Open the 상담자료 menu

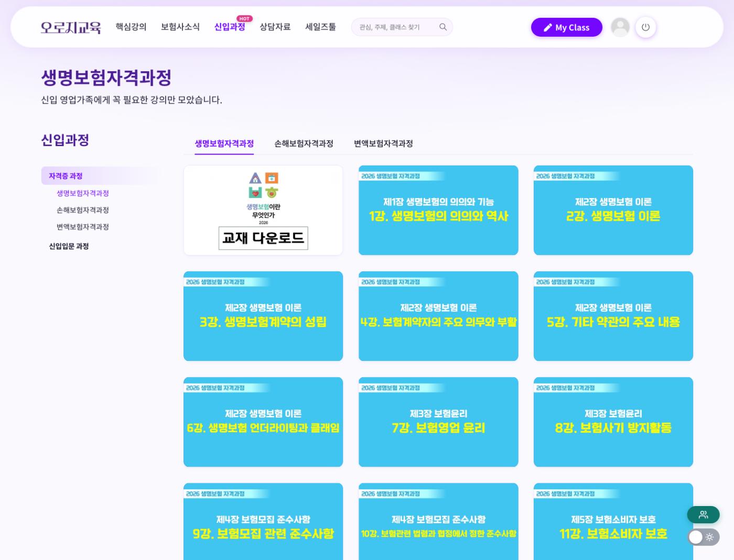tap(275, 27)
